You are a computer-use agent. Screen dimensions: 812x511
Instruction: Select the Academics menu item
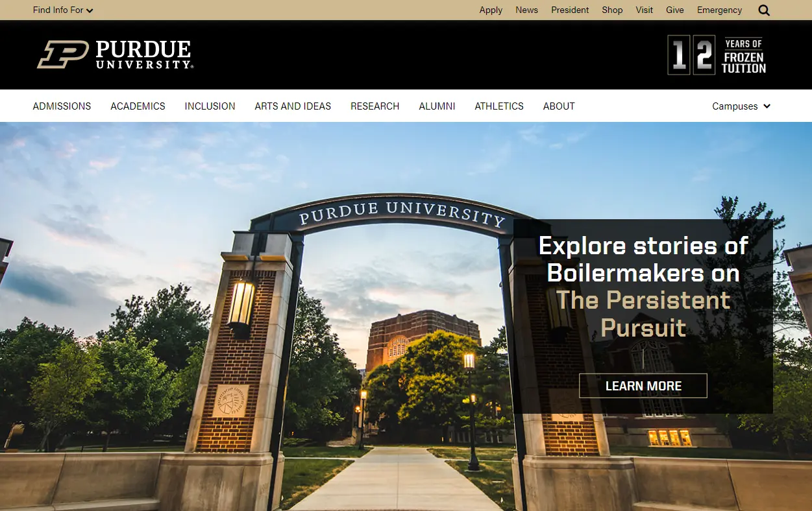138,106
